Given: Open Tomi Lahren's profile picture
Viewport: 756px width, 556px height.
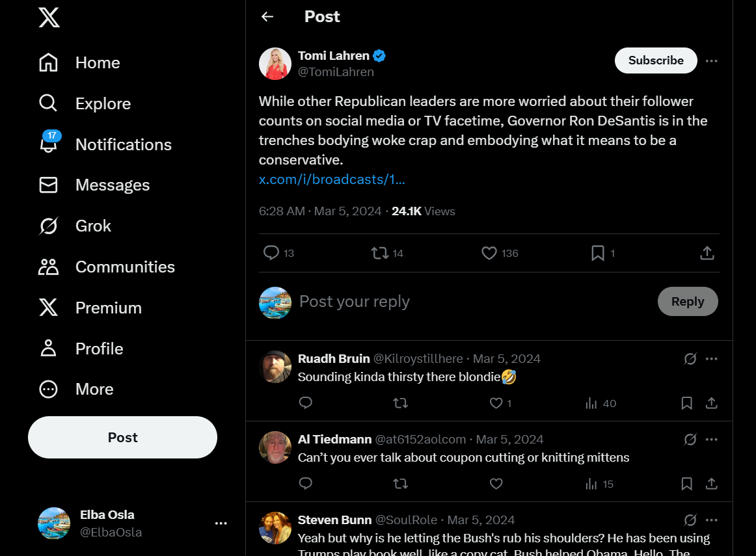Looking at the screenshot, I should [x=275, y=64].
